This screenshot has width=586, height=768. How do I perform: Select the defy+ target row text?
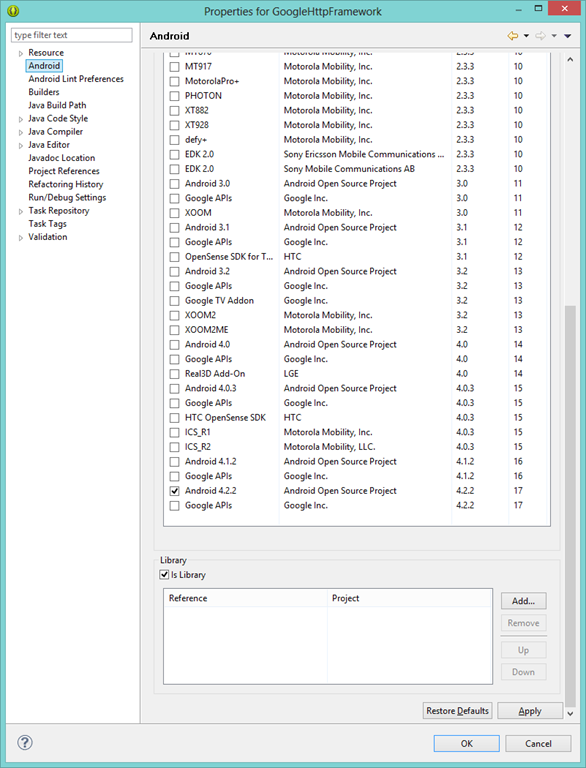(x=196, y=140)
